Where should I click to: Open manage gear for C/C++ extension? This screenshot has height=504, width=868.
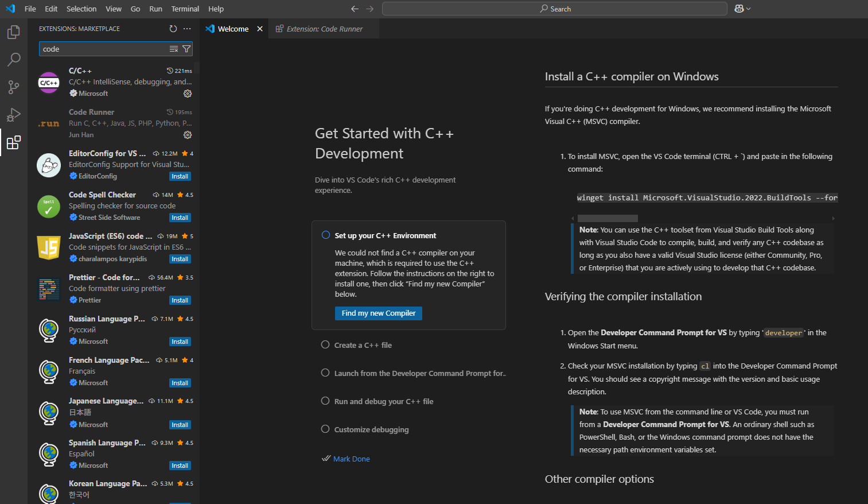(188, 94)
